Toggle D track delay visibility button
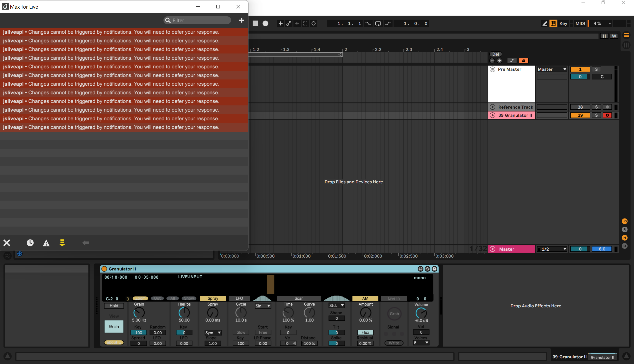The image size is (634, 364). 625,246
